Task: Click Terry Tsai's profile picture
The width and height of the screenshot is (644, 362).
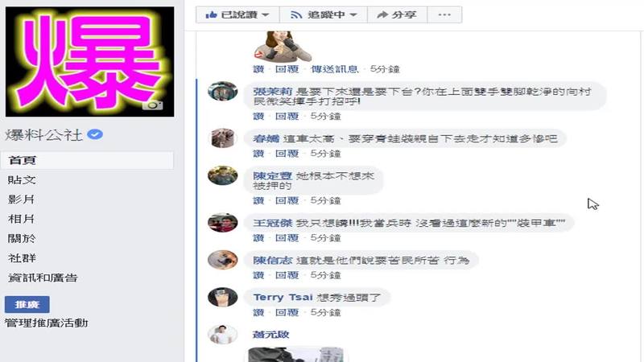Action: [223, 297]
